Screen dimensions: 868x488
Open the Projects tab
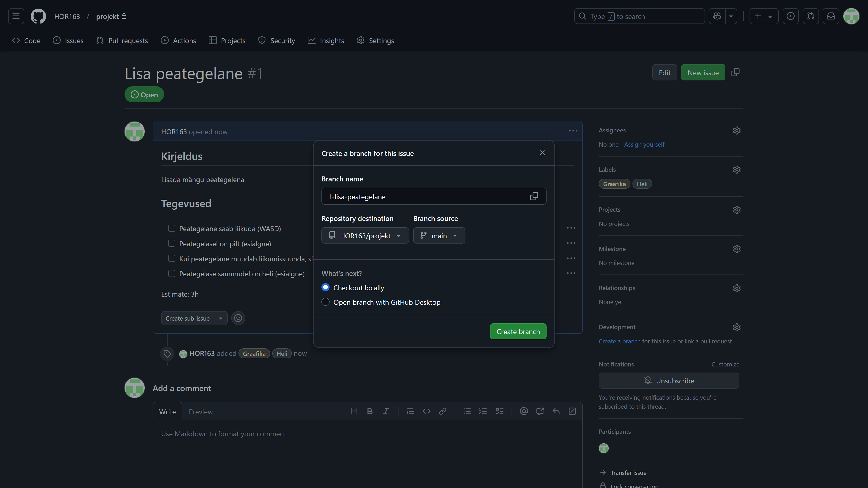coord(227,40)
